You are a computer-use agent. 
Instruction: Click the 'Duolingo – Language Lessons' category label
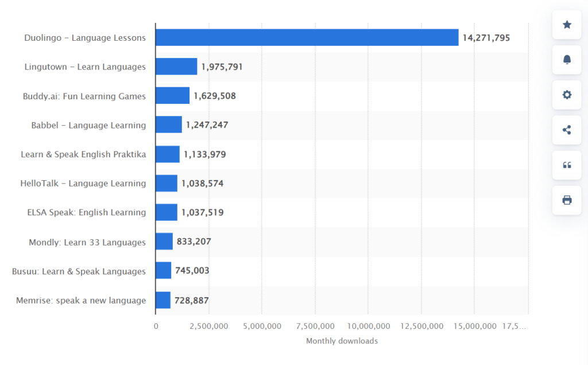85,38
